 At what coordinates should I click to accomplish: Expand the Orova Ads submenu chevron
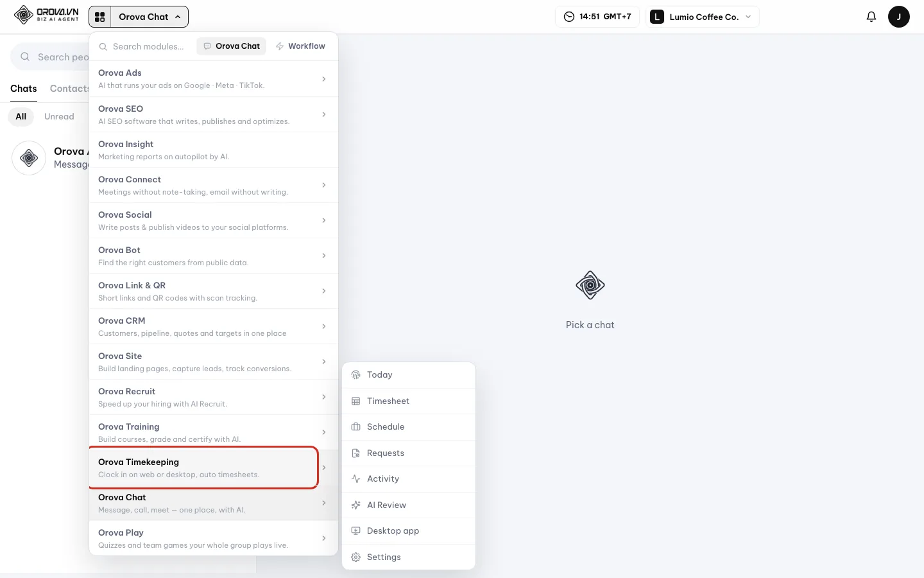pyautogui.click(x=324, y=79)
